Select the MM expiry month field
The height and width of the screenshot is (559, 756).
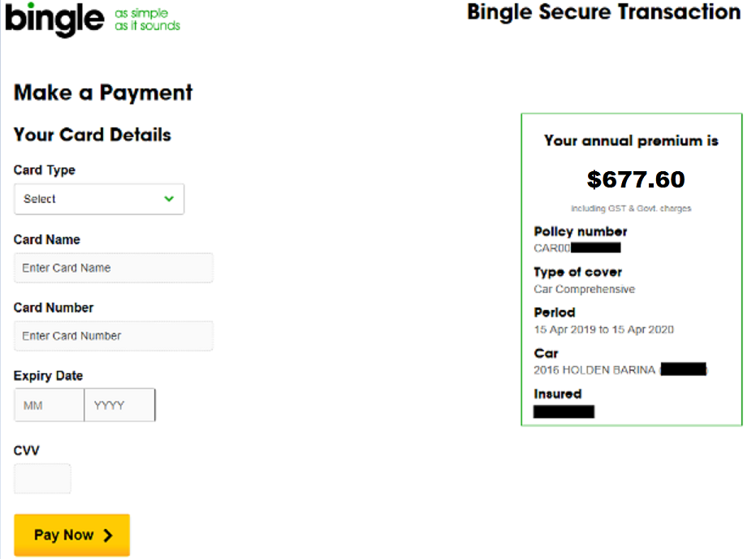(x=50, y=406)
